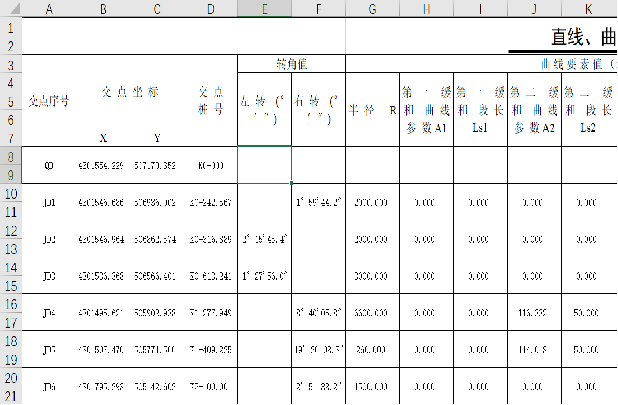The height and width of the screenshot is (405, 618).
Task: Click the empty active cell in column E row 8
Action: coord(264,165)
